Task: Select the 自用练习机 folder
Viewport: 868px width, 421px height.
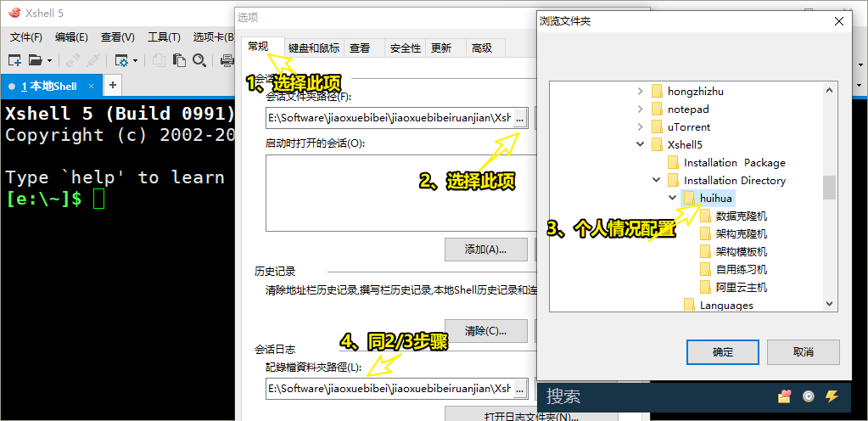Action: pos(742,269)
